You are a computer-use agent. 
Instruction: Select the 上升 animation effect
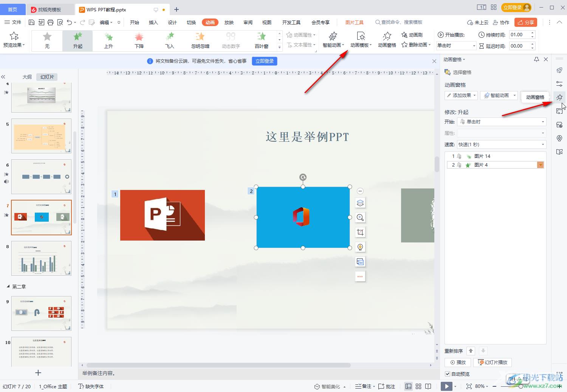click(x=108, y=40)
